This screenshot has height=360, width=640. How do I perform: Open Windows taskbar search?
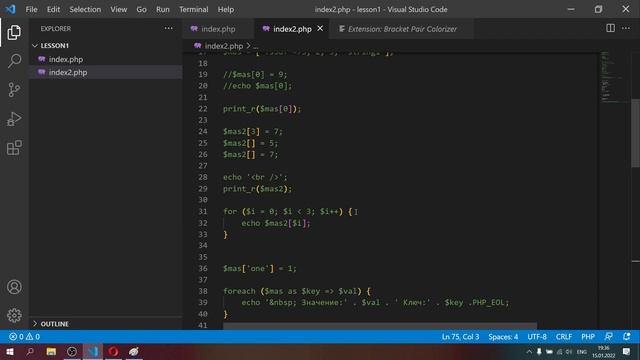30,351
